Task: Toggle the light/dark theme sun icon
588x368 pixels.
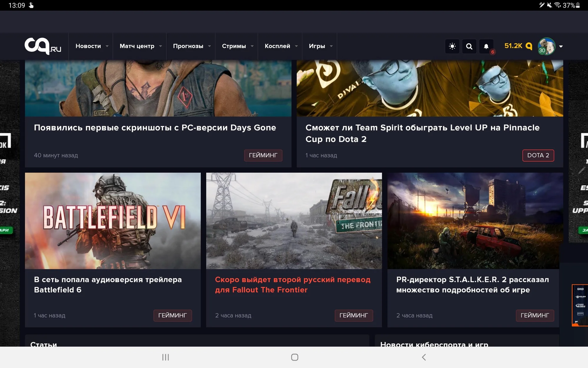Action: pyautogui.click(x=452, y=46)
